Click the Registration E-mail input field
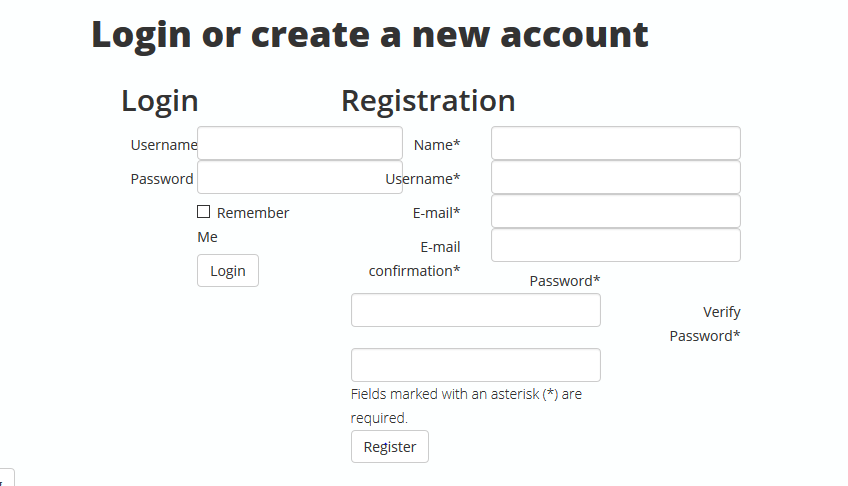Image resolution: width=848 pixels, height=486 pixels. pyautogui.click(x=615, y=211)
